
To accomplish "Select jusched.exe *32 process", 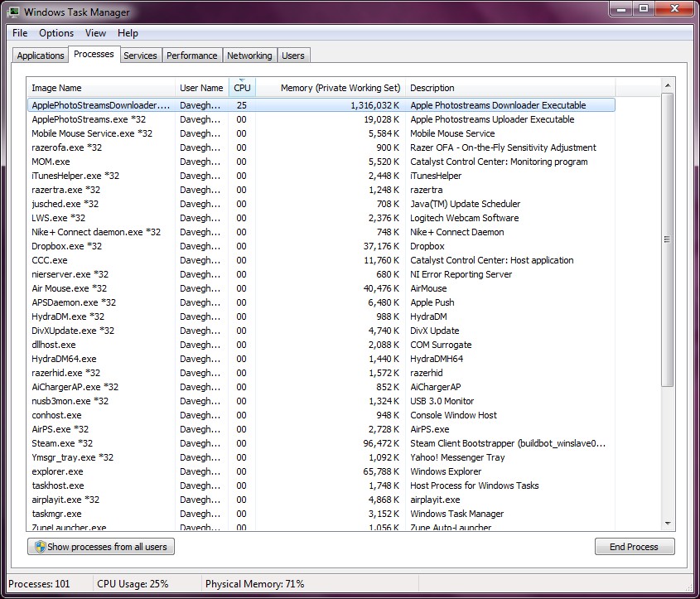I will tap(321, 204).
